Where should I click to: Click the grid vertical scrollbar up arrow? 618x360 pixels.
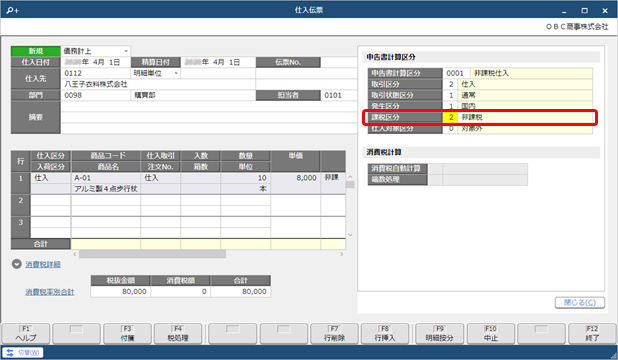click(x=350, y=177)
